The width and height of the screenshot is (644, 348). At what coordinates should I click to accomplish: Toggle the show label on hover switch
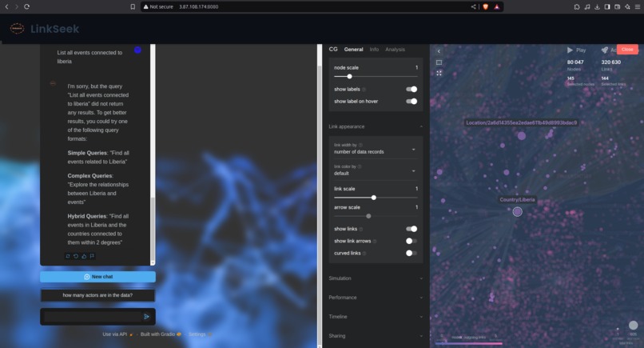point(411,101)
